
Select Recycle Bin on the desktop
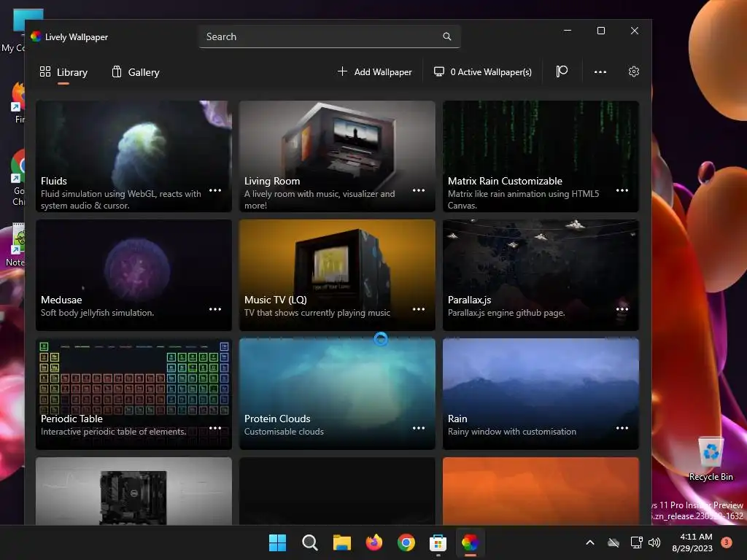[711, 459]
